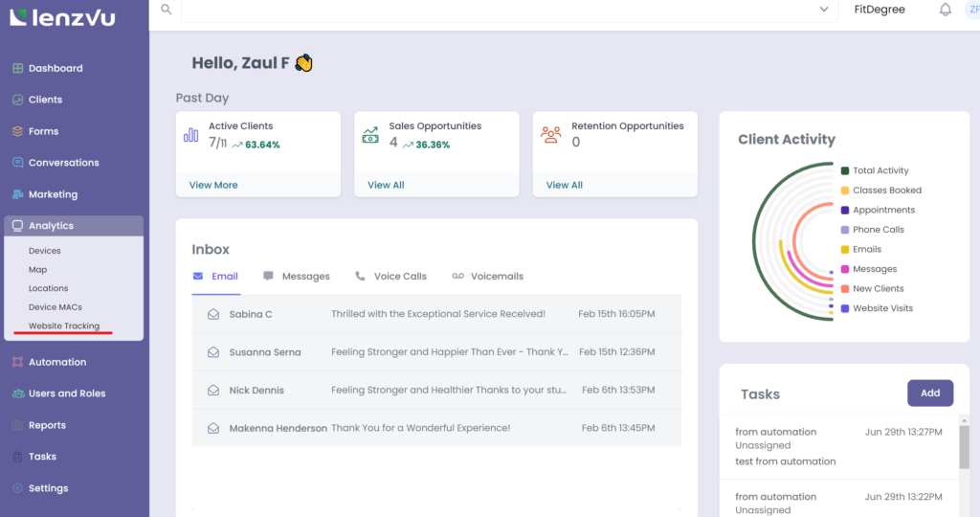Toggle the Classes Booked legend swatch
Screen dimensions: 980x517
845,191
